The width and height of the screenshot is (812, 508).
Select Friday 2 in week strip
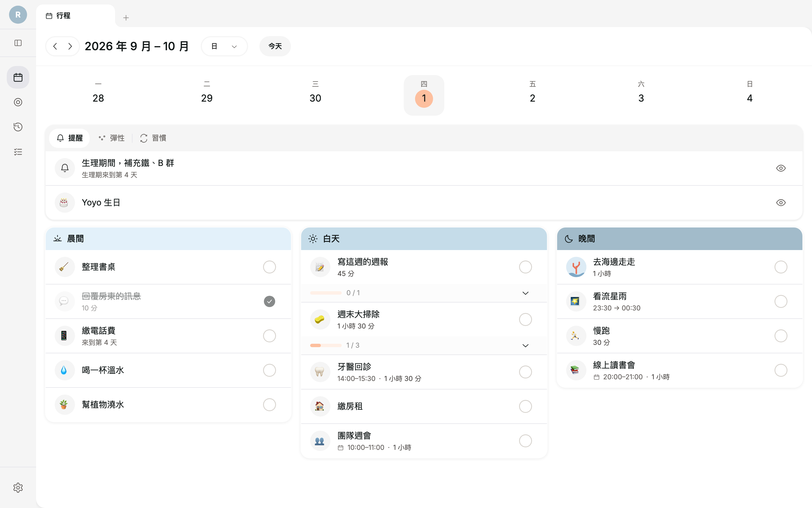click(533, 95)
